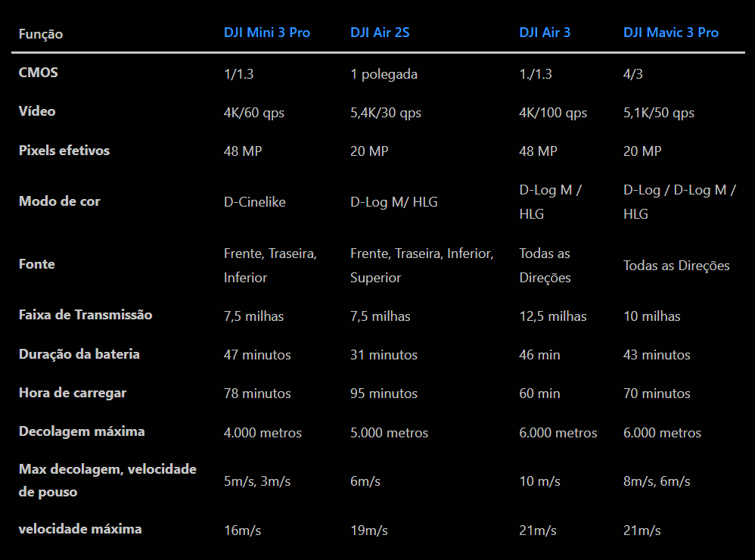Select the 4K/100 qps video cell
Screen dimensions: 755x560
coord(553,113)
